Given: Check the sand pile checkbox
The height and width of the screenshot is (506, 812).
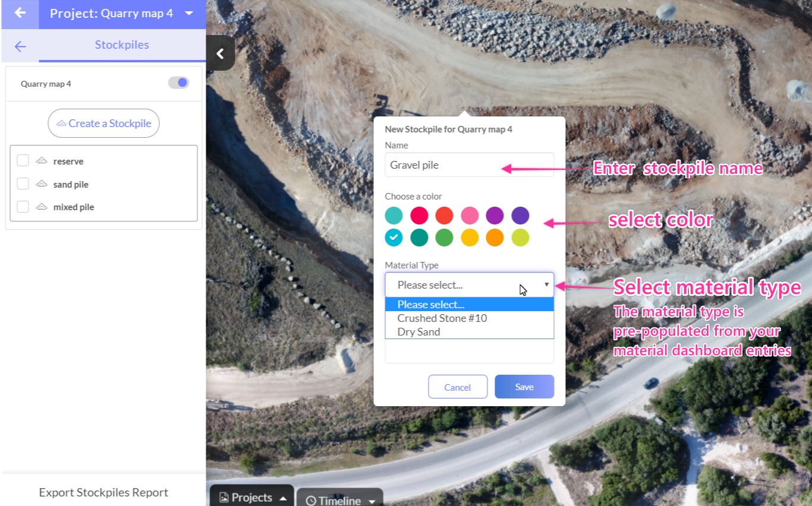Looking at the screenshot, I should coord(23,184).
